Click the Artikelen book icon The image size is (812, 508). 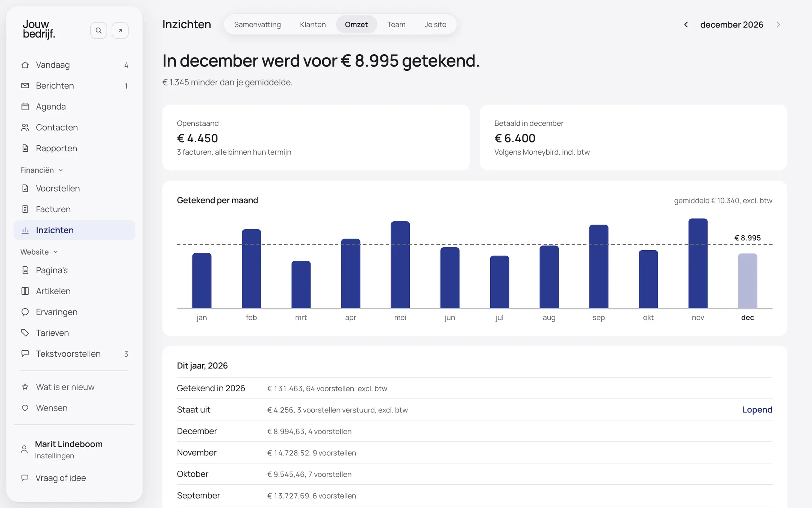click(25, 291)
